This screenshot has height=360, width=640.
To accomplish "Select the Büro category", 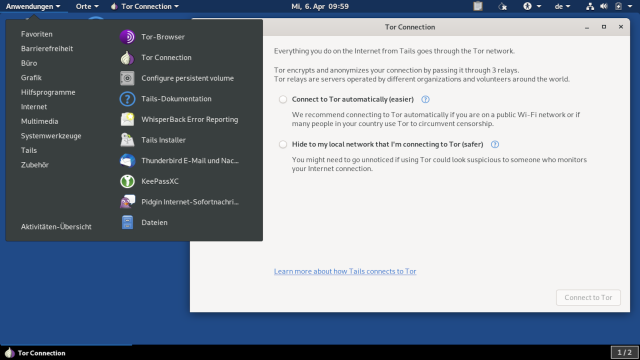I will click(29, 63).
